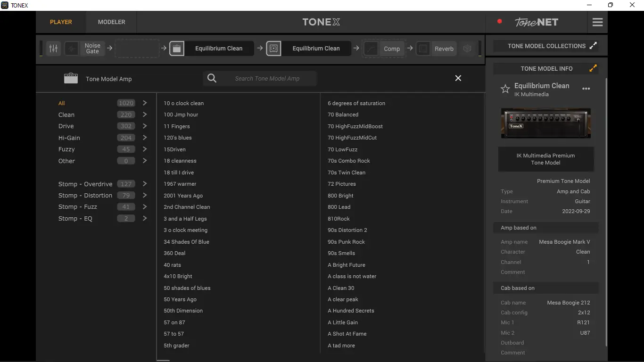Select the '800 Lead' tone model
The width and height of the screenshot is (644, 362).
point(339,207)
